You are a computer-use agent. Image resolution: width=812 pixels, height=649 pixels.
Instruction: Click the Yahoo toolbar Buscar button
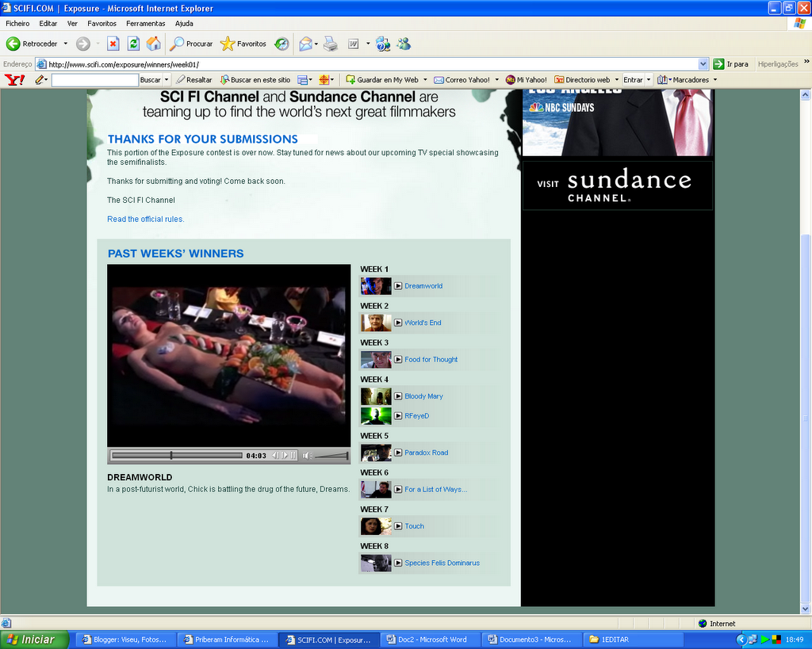click(150, 80)
